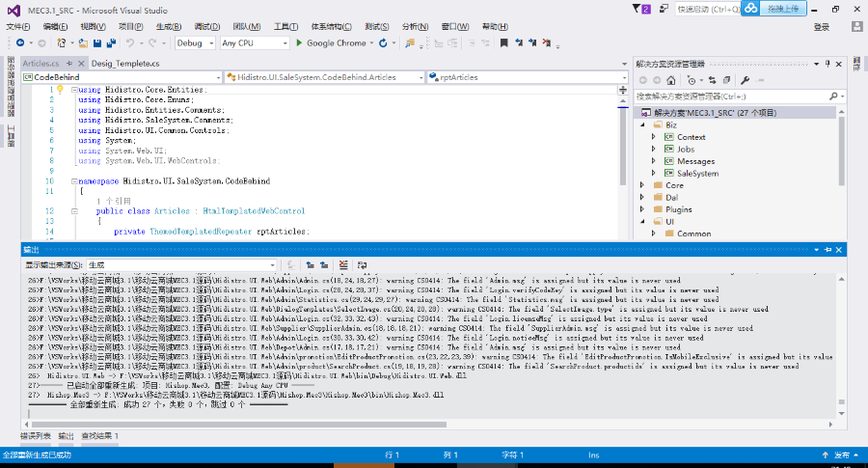
Task: Open Properties wrench icon in Solution Explorer
Action: coord(746,80)
